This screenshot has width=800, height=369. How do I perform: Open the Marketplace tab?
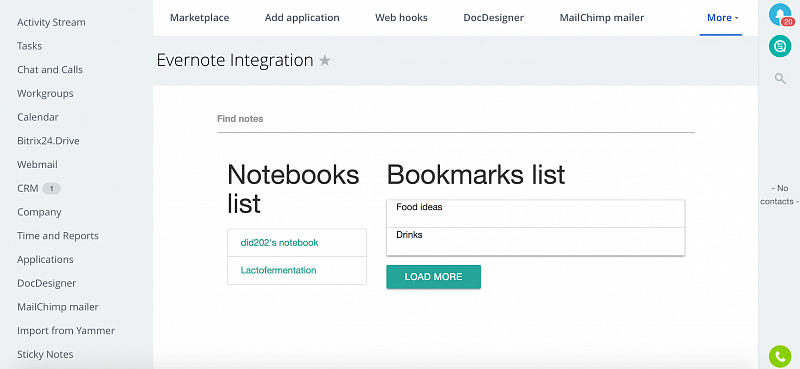click(x=199, y=18)
